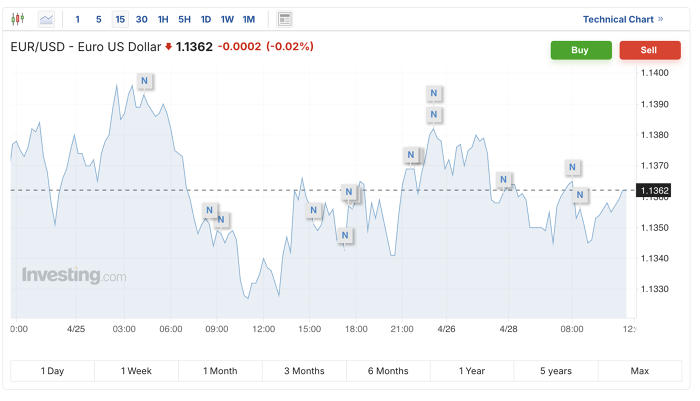
Task: Click N news marker above 4/28 label
Action: click(x=503, y=180)
